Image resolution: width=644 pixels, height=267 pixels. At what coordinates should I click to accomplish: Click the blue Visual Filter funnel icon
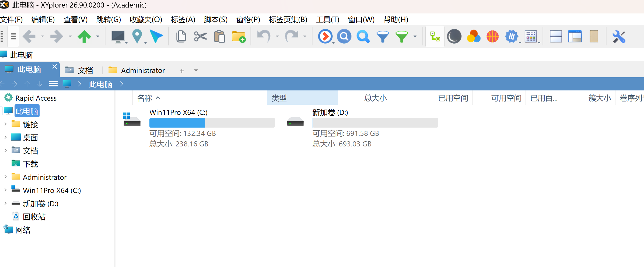click(x=383, y=37)
